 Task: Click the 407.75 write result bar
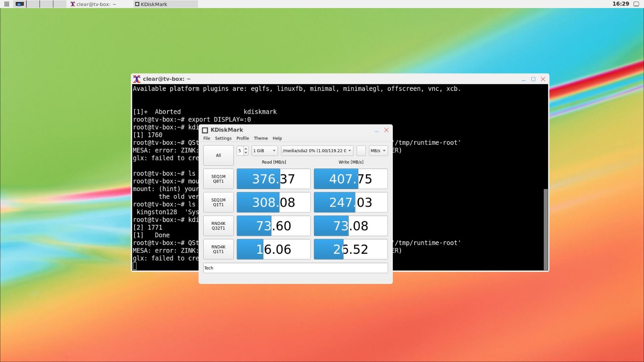(351, 179)
